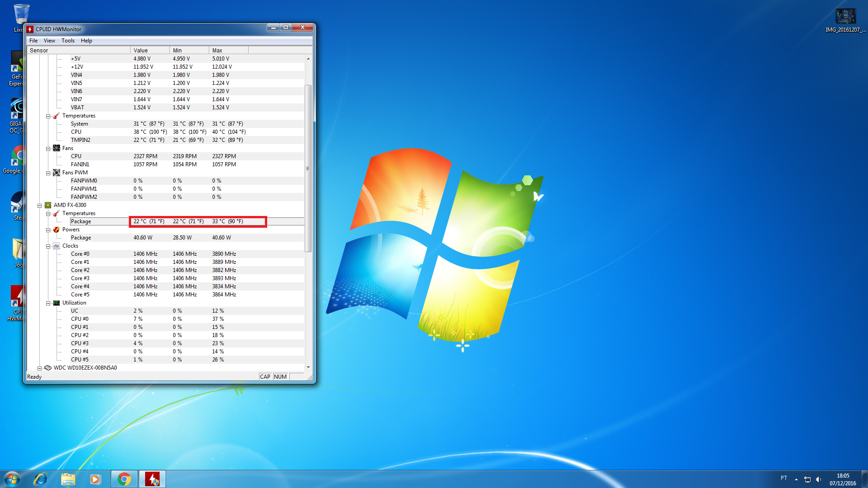This screenshot has width=868, height=488.
Task: Open the Tools menu
Action: click(x=68, y=41)
